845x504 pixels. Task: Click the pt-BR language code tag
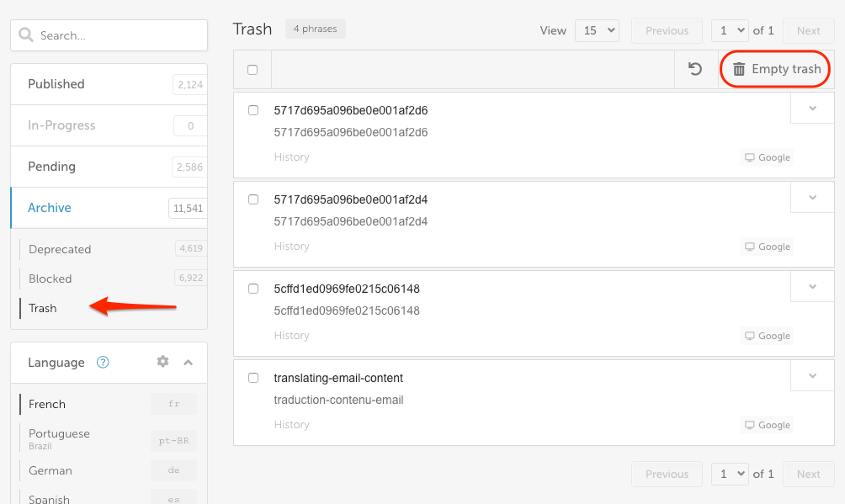tap(174, 440)
